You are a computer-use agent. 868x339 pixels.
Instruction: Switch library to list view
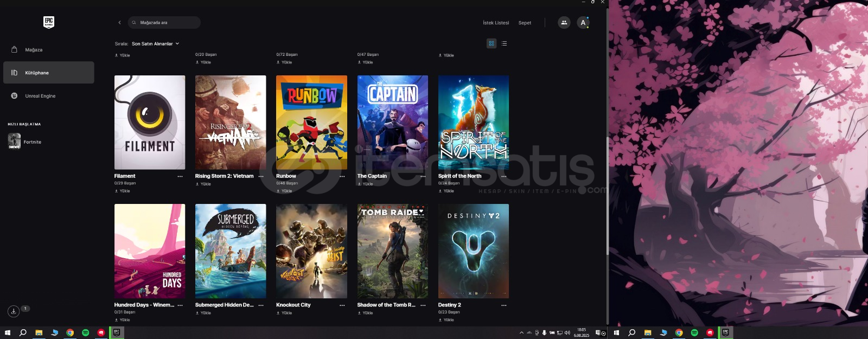click(505, 43)
